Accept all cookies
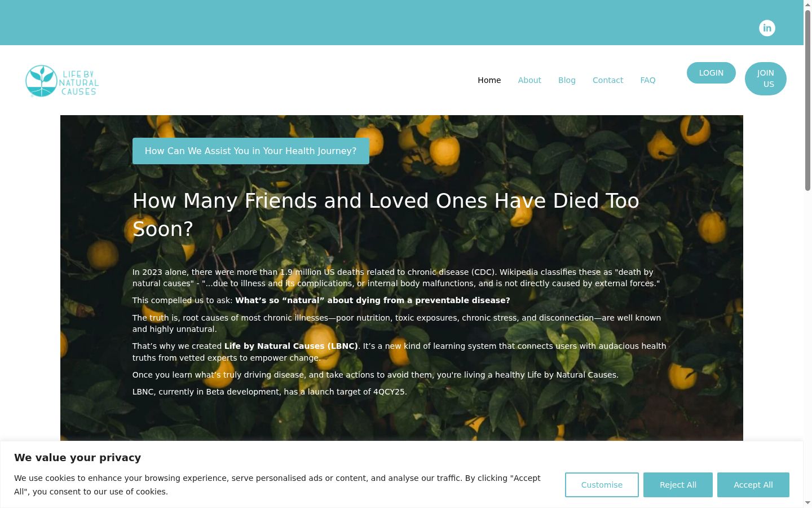 [x=753, y=485]
